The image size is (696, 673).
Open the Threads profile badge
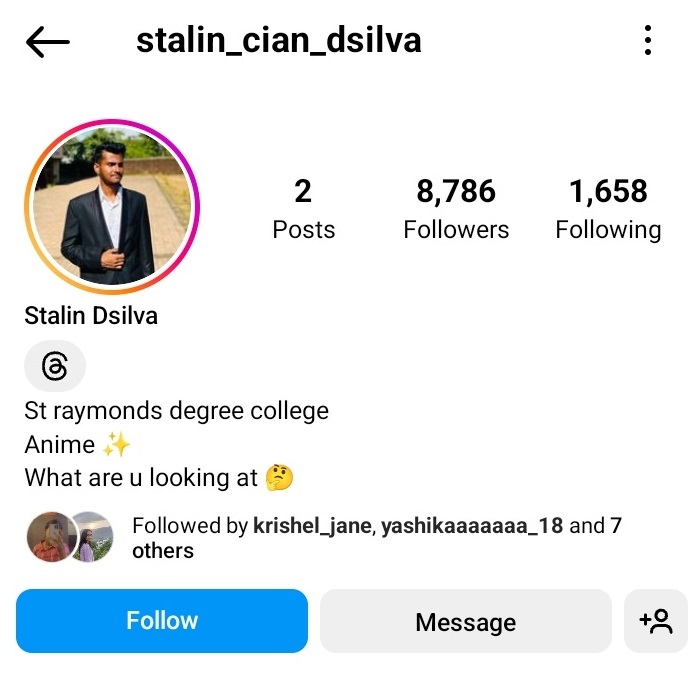tap(55, 366)
